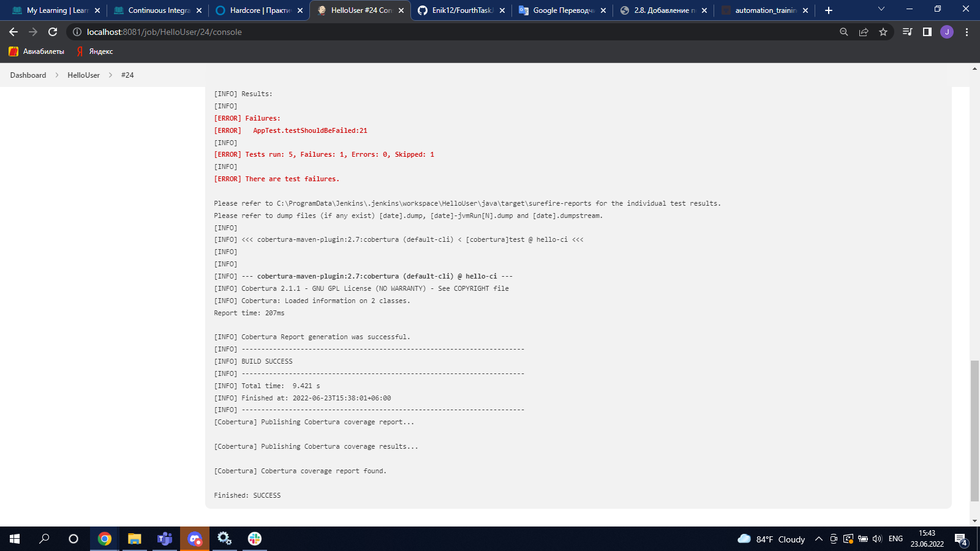
Task: Open Cortana circle on the taskbar
Action: pyautogui.click(x=73, y=539)
